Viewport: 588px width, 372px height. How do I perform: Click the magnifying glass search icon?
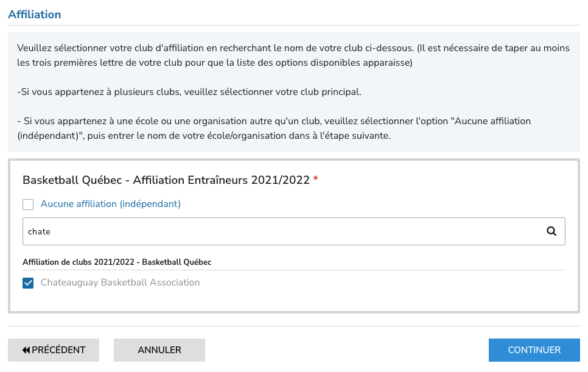click(x=551, y=231)
